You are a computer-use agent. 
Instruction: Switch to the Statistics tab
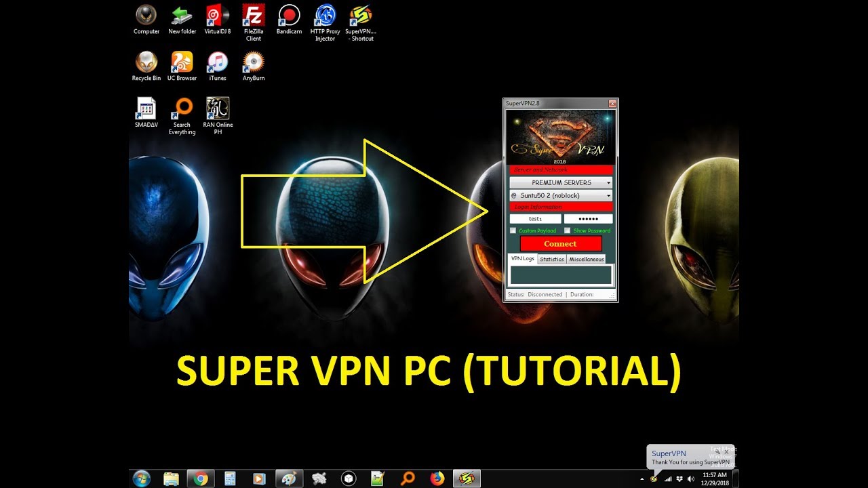552,259
